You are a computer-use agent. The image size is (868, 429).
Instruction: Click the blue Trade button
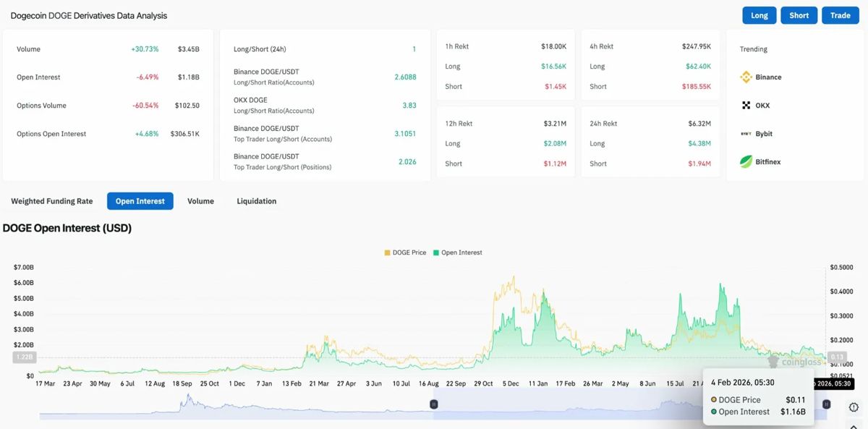tap(841, 15)
